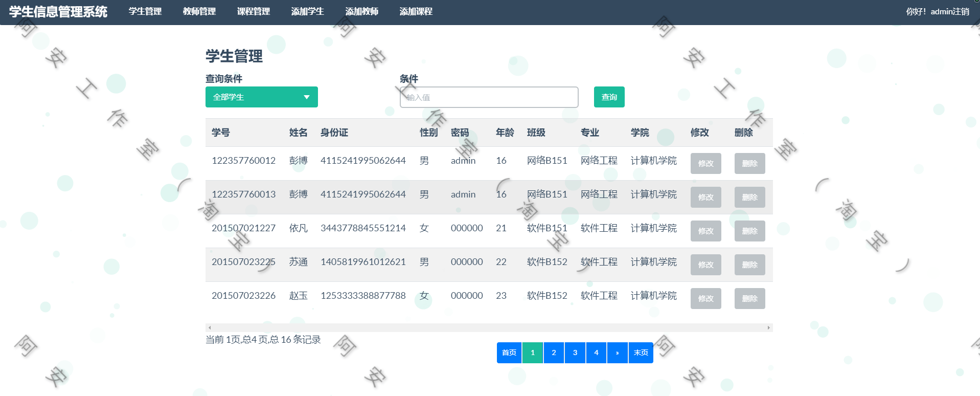Click 删除 for student 122357760012
Image resolution: width=980 pixels, height=396 pixels.
(x=750, y=164)
